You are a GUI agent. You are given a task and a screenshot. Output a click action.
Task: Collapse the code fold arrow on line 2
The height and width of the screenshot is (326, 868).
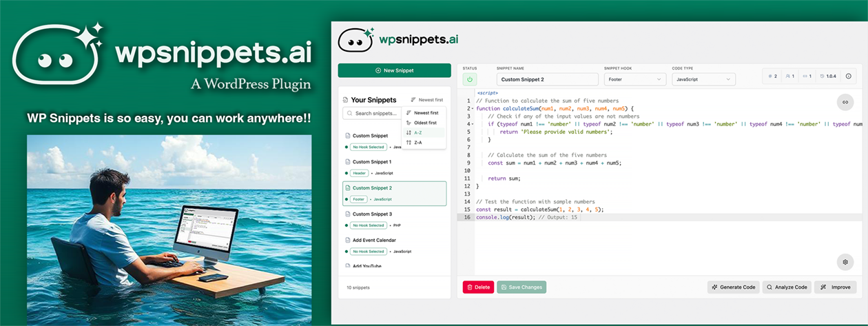pyautogui.click(x=473, y=108)
